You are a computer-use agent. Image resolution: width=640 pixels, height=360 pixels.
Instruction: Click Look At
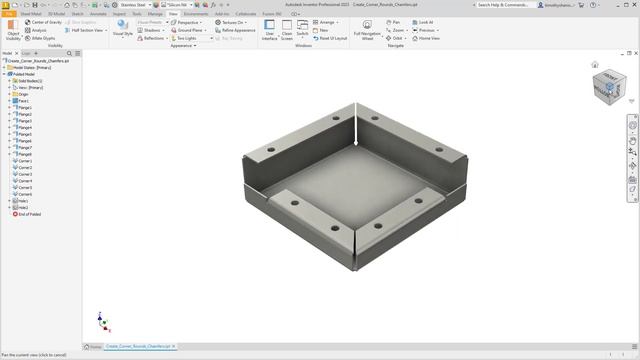(423, 22)
